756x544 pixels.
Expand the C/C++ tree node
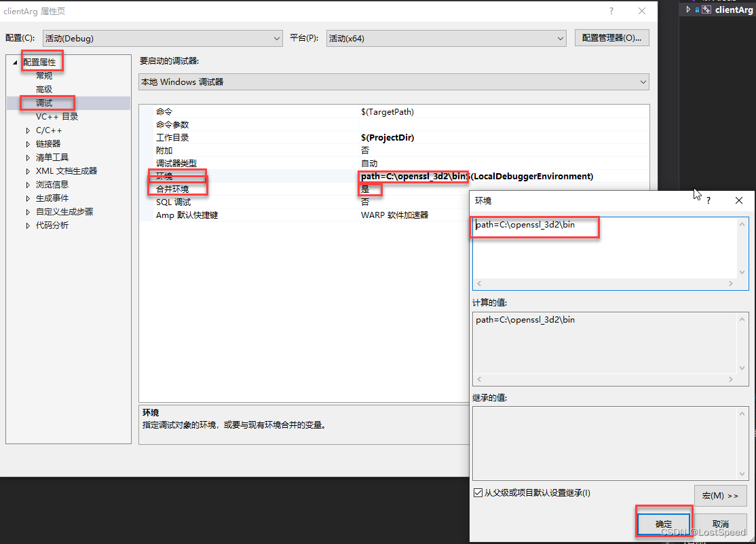point(28,130)
